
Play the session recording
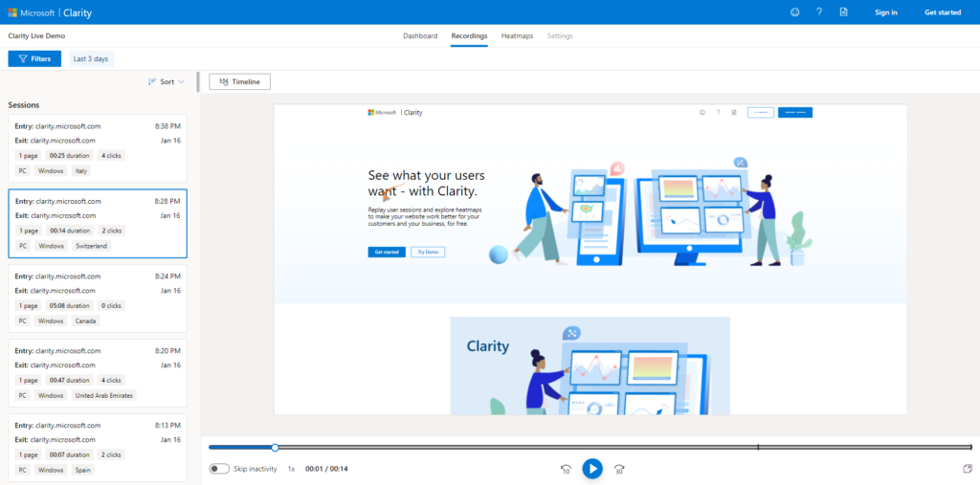(x=592, y=468)
